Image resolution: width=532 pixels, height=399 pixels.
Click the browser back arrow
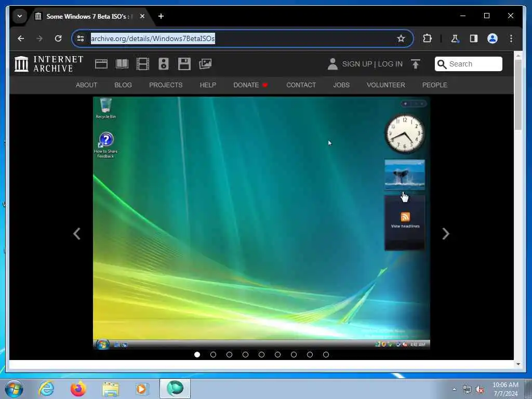(x=21, y=38)
